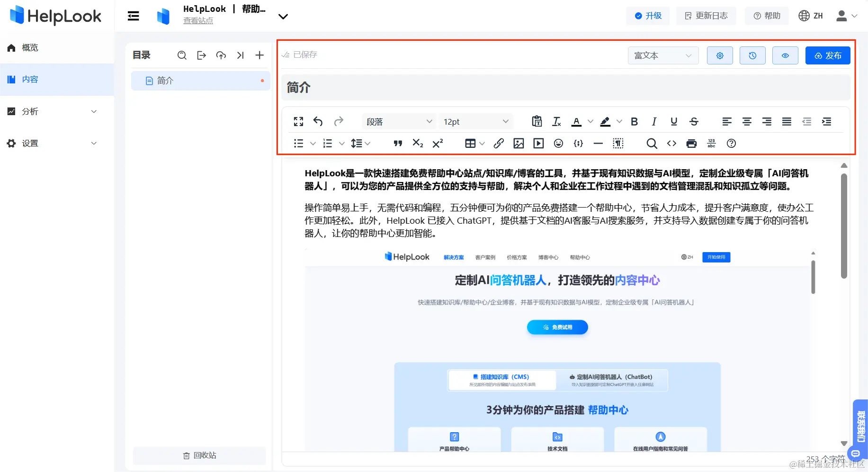Undo the last edit
Viewport: 868px width, 472px height.
(318, 122)
